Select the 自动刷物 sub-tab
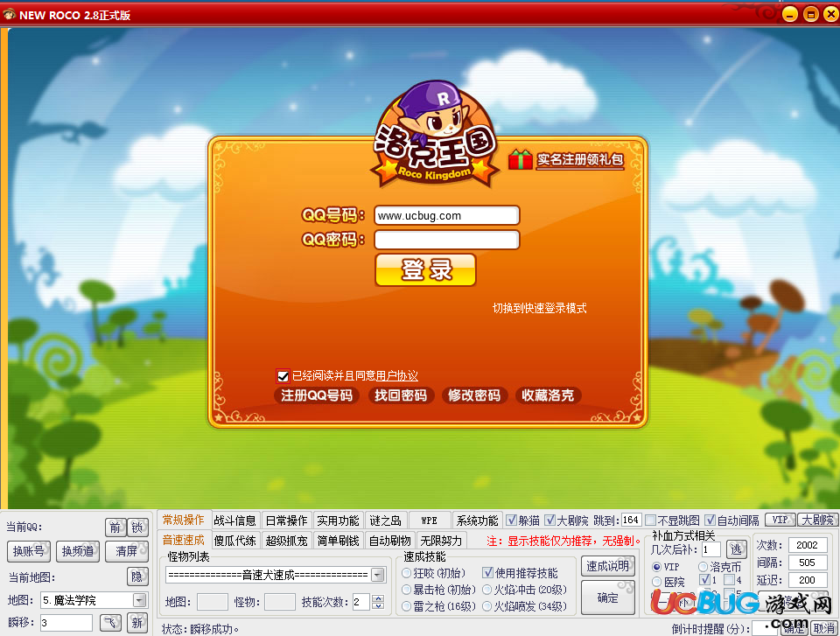The image size is (840, 636). click(389, 540)
